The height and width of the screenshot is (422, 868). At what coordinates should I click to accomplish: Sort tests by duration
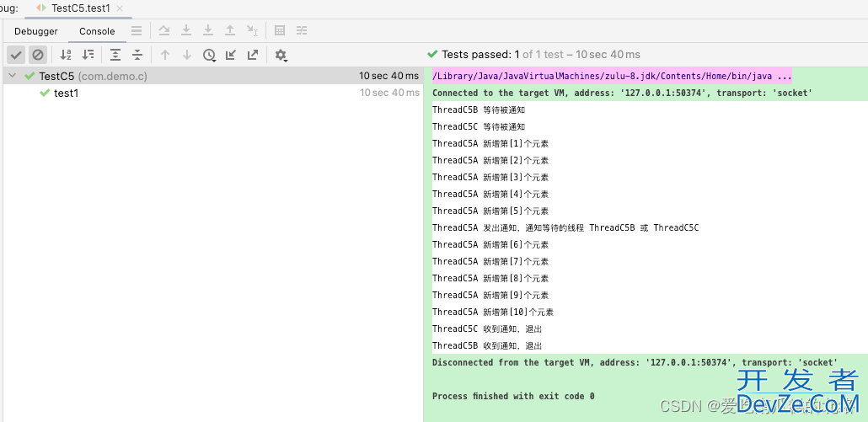[x=88, y=55]
